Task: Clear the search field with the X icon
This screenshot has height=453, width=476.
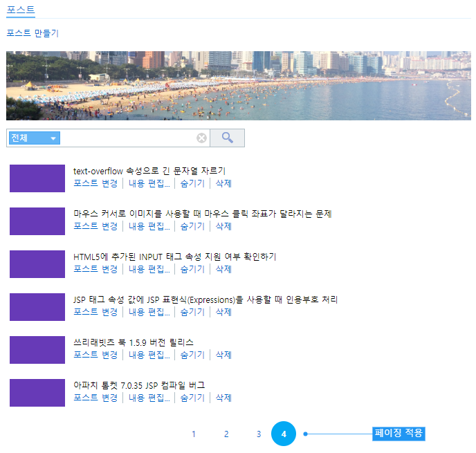Action: click(201, 138)
